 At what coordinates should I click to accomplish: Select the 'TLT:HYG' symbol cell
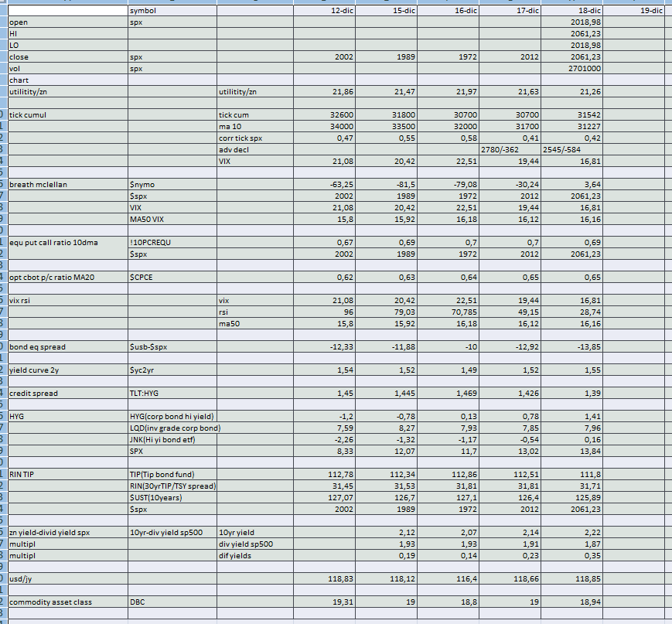click(x=172, y=394)
